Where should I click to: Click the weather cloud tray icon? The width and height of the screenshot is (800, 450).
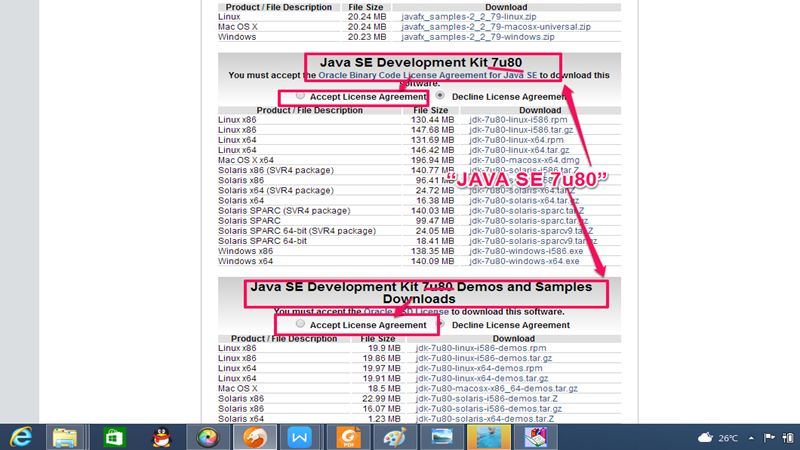705,437
